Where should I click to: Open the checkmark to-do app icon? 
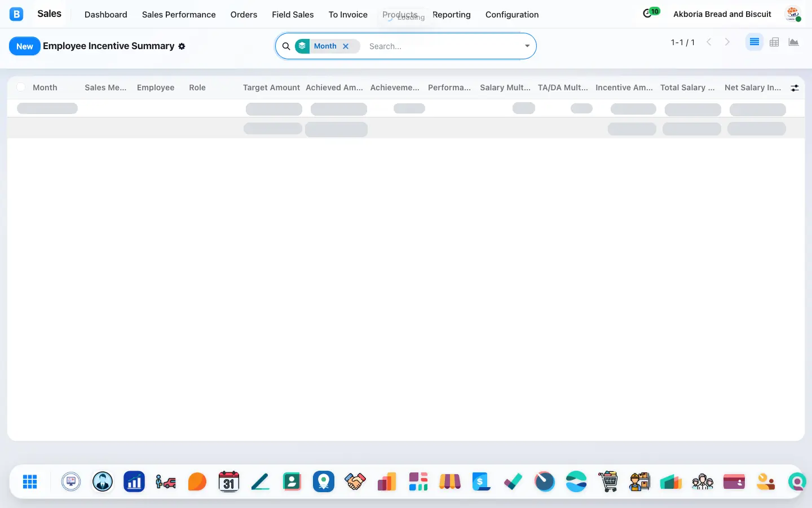pos(513,481)
